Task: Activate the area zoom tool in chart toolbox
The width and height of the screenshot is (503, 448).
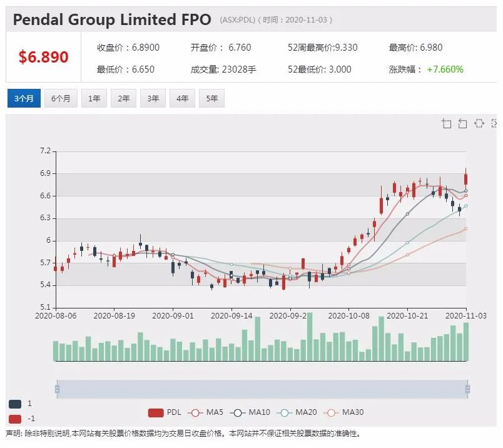Action: (x=446, y=123)
